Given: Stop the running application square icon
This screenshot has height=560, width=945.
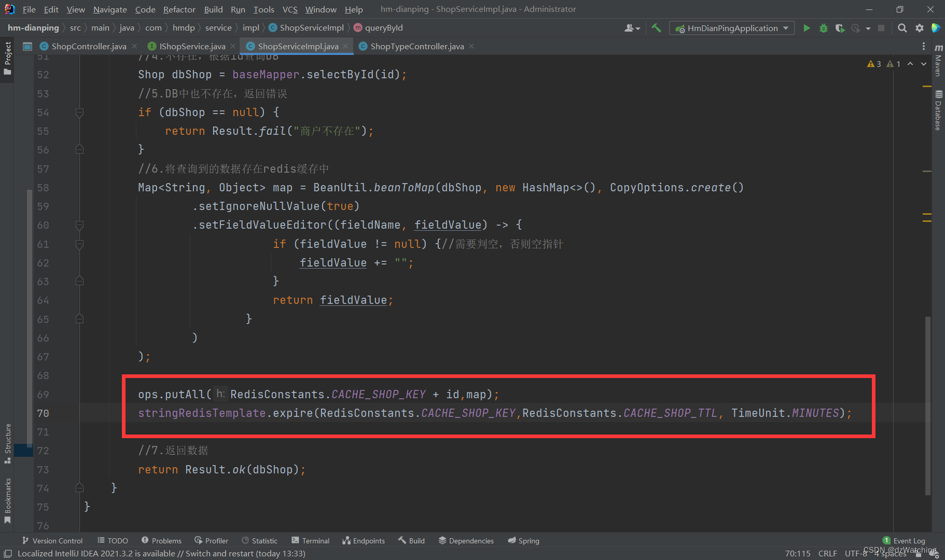Looking at the screenshot, I should pyautogui.click(x=881, y=28).
